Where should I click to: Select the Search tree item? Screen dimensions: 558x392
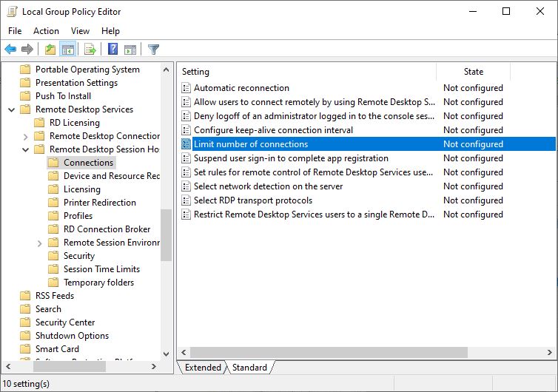tap(48, 309)
